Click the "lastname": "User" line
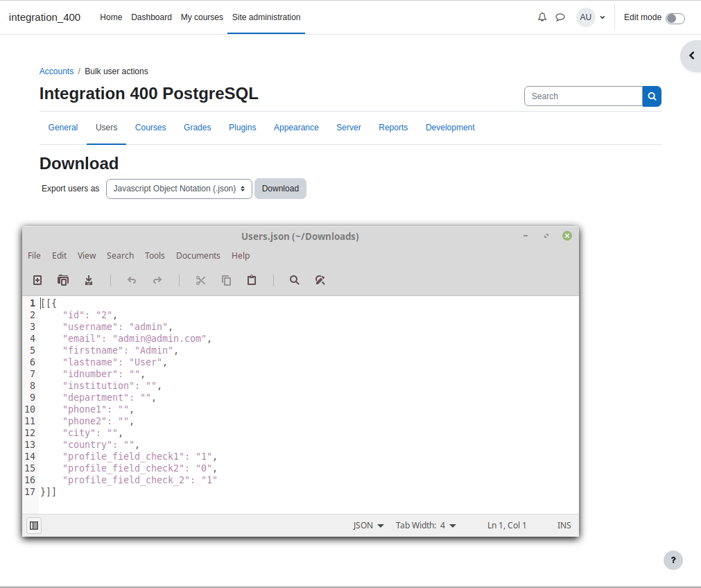The height and width of the screenshot is (588, 701). (x=114, y=362)
